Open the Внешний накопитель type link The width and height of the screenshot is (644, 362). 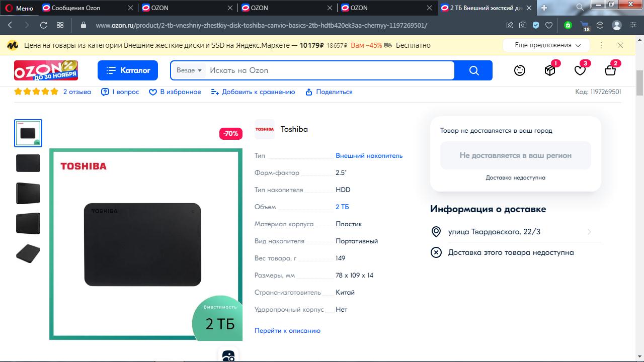tap(369, 156)
